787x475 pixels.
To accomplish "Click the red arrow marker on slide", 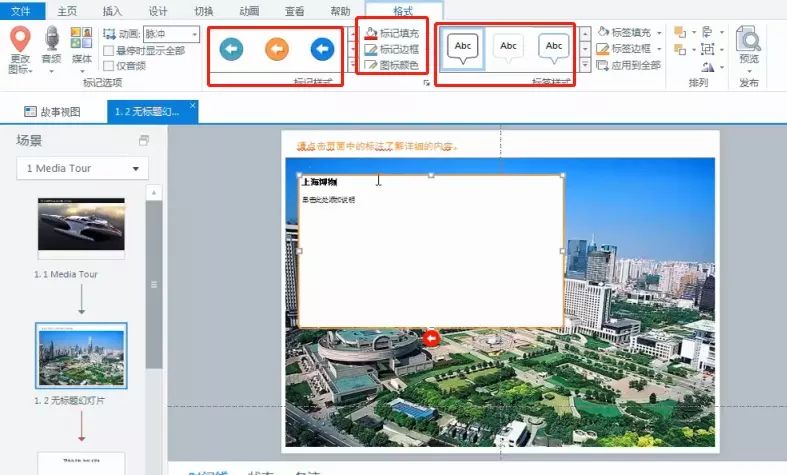I will tap(431, 338).
